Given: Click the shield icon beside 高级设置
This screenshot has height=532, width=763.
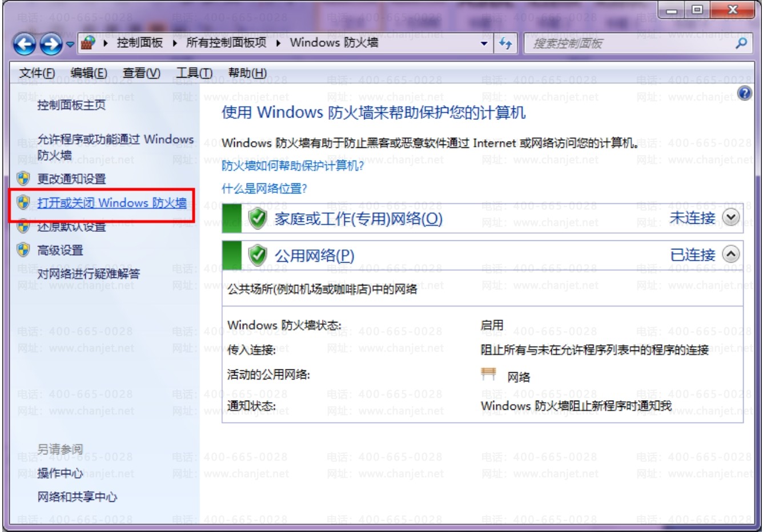Looking at the screenshot, I should click(23, 250).
